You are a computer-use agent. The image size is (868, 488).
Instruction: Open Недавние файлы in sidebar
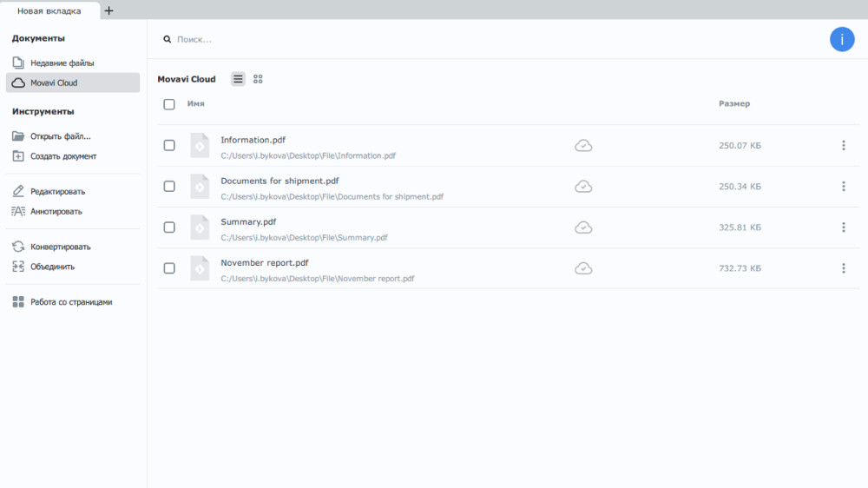[73, 63]
